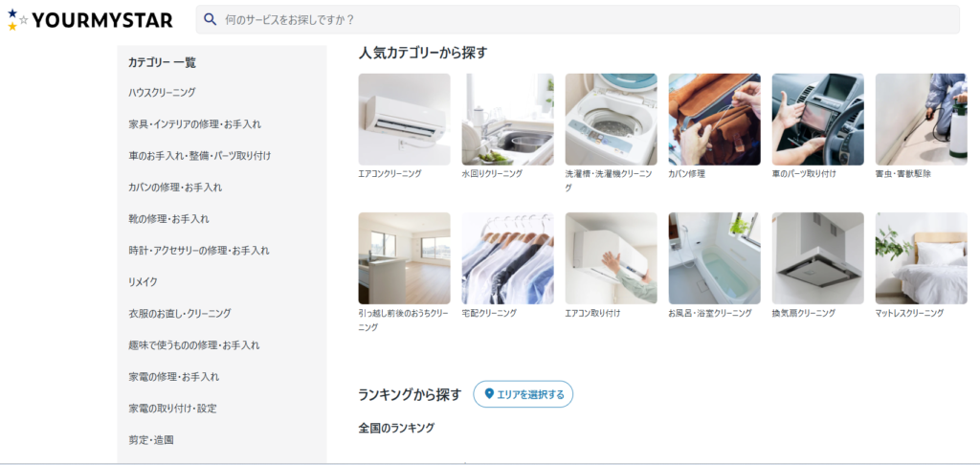Open 剪定・造園 category link

(x=150, y=440)
